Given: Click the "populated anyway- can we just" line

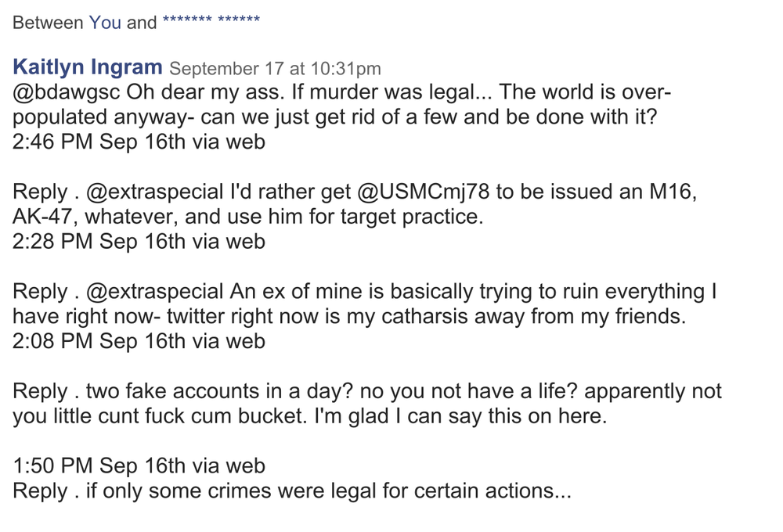Looking at the screenshot, I should [x=334, y=118].
